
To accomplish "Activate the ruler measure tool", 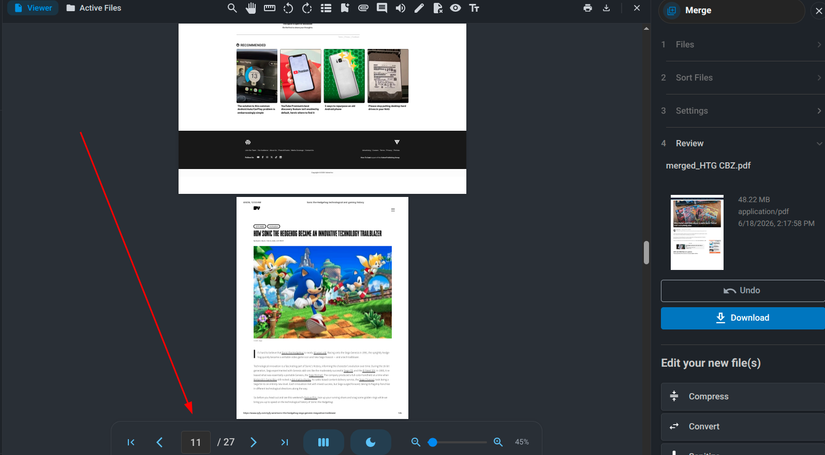I will pyautogui.click(x=269, y=8).
